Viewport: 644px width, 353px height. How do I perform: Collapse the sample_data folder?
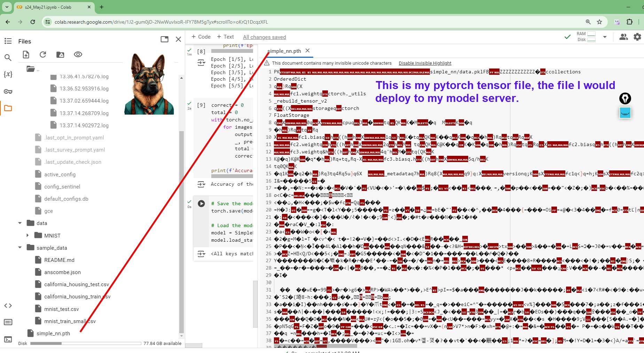20,248
